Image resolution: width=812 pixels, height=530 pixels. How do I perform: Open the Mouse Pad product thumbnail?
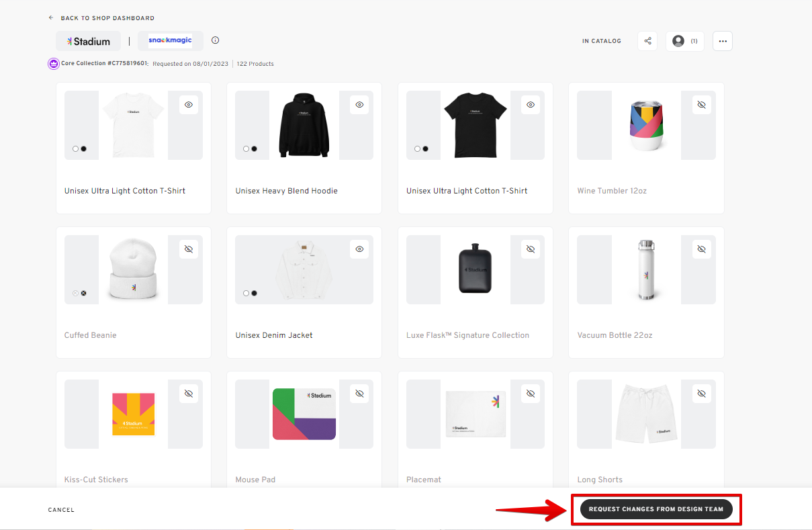pos(304,414)
